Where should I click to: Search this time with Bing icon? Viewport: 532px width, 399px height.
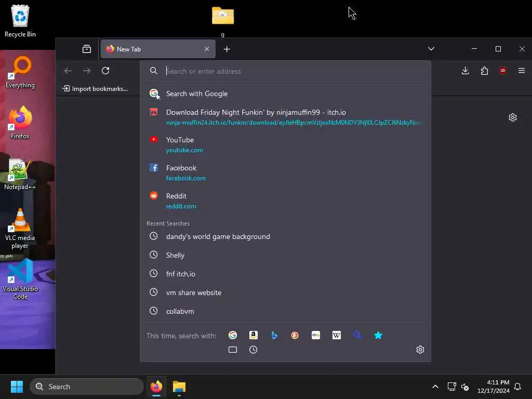(274, 335)
